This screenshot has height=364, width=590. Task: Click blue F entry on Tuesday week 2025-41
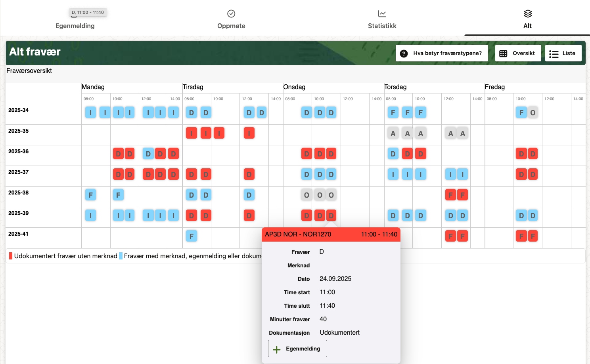coord(192,236)
